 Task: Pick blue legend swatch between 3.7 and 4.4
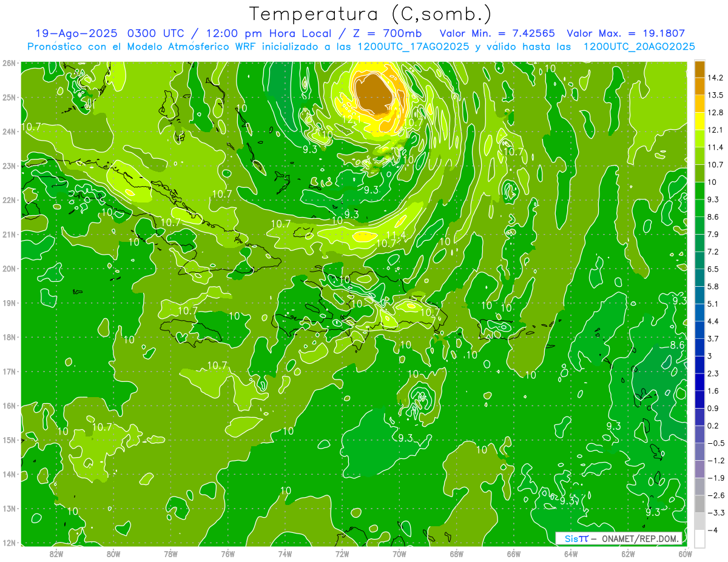click(699, 330)
